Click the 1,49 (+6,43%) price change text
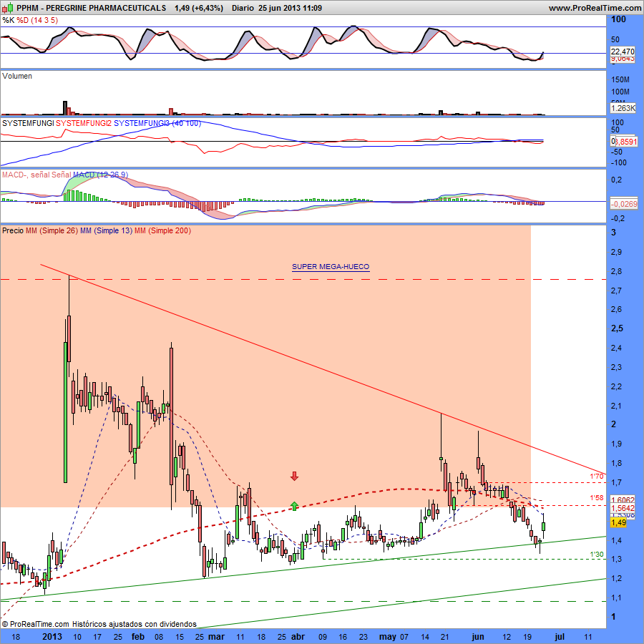The height and width of the screenshot is (644, 644). [199, 8]
